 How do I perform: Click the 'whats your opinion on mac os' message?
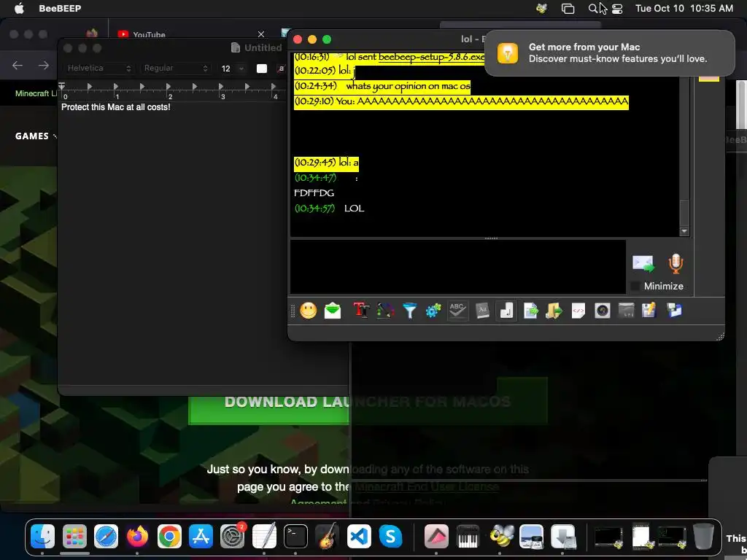408,86
